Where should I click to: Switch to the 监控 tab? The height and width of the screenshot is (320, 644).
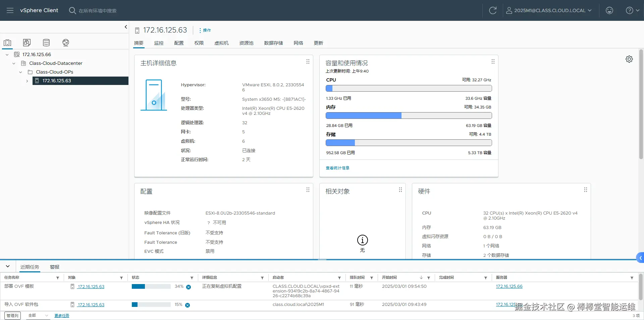pyautogui.click(x=159, y=43)
